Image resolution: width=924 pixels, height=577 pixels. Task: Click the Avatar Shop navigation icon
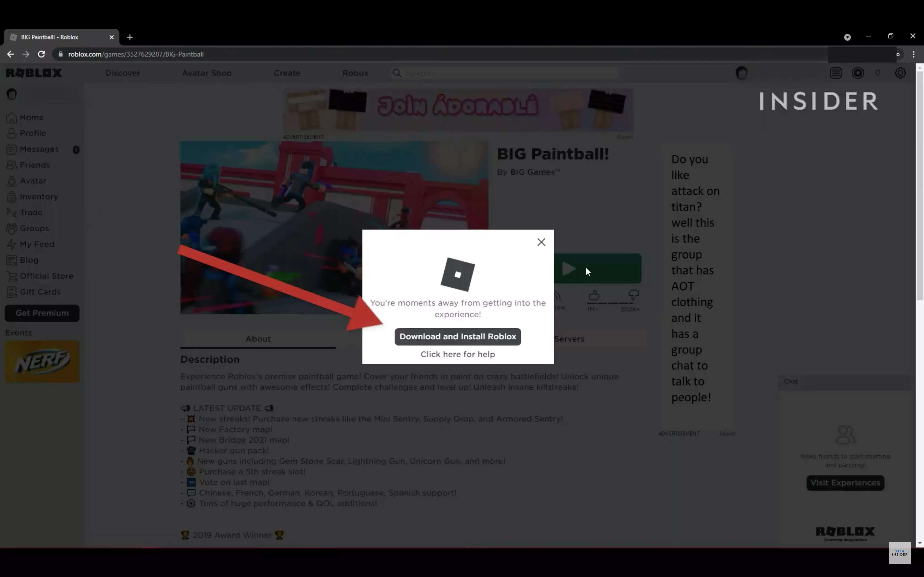[206, 73]
